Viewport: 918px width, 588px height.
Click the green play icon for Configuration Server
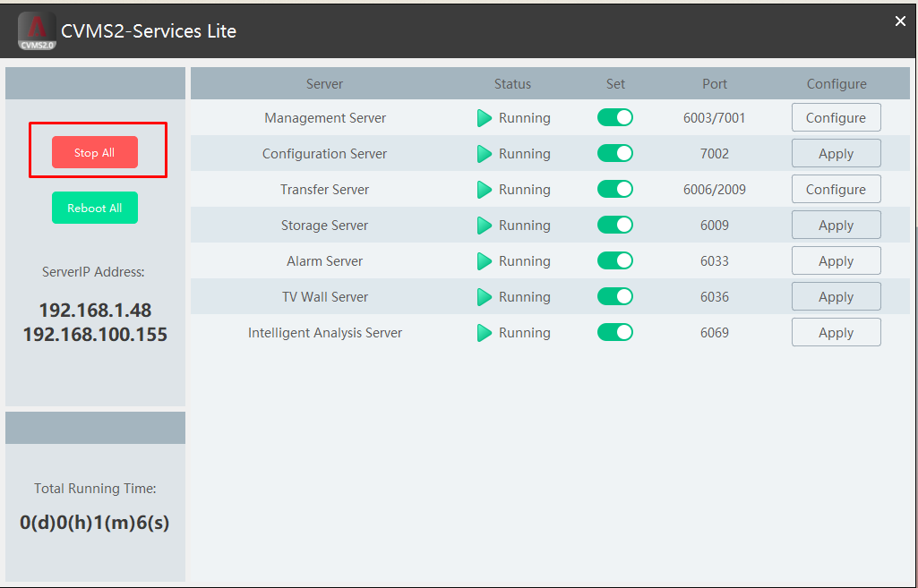click(x=485, y=154)
